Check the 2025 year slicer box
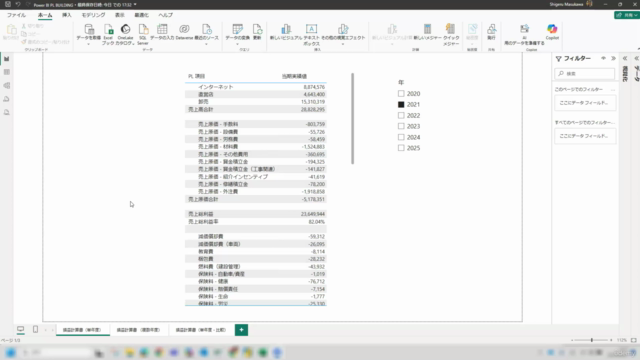The image size is (640, 360). coord(401,148)
